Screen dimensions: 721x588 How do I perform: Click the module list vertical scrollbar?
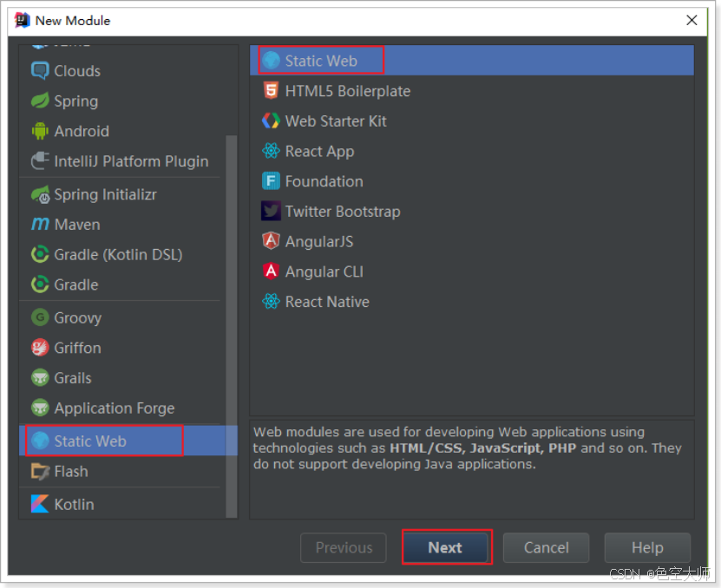[x=232, y=326]
